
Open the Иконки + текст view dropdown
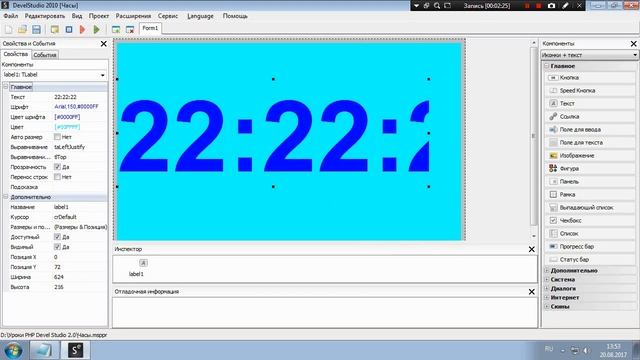coord(635,55)
